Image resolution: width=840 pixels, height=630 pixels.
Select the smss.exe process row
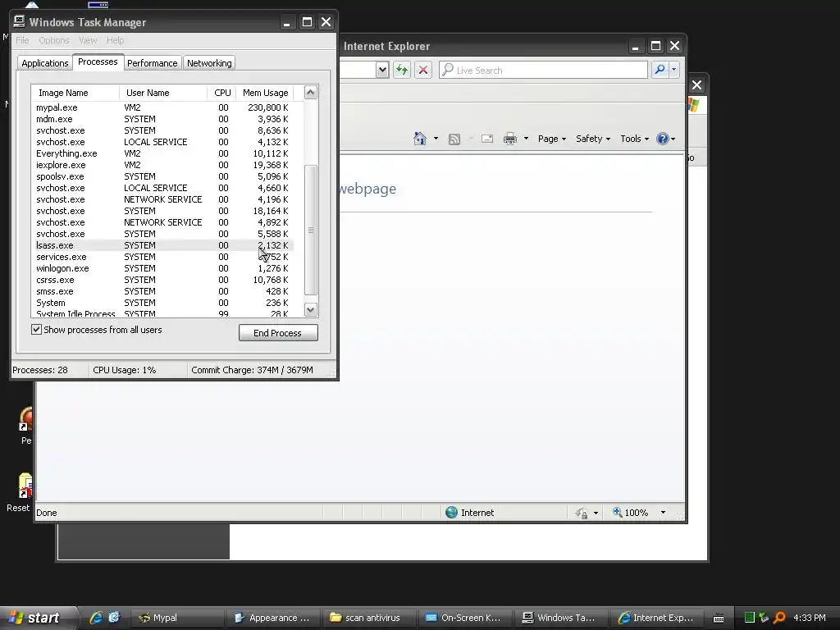pos(162,291)
